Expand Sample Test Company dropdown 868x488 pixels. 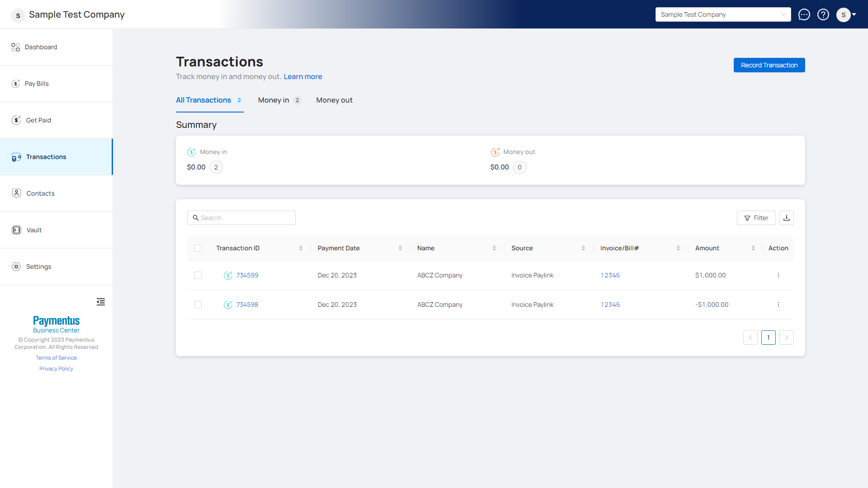click(x=723, y=14)
